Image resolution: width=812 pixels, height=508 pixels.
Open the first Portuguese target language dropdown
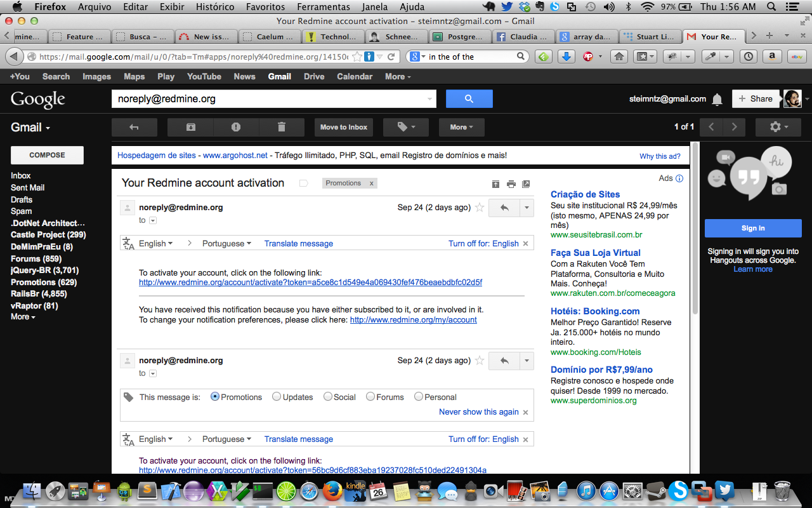point(226,243)
